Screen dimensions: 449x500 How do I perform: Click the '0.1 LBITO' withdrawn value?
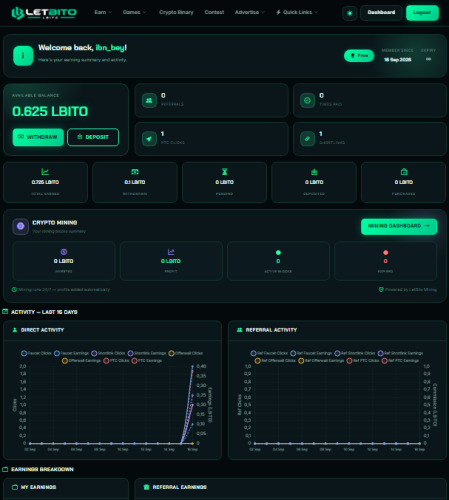pyautogui.click(x=135, y=182)
